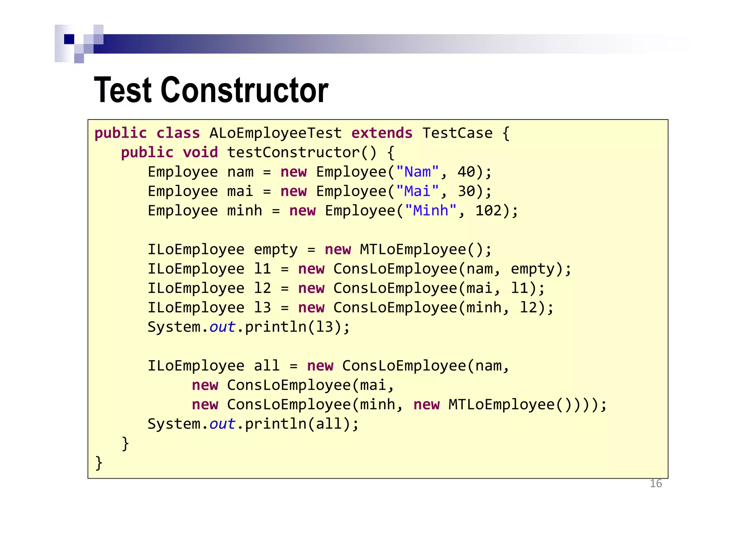756x534 pixels.
Task: Click the "Nam" string literal
Action: click(x=417, y=172)
